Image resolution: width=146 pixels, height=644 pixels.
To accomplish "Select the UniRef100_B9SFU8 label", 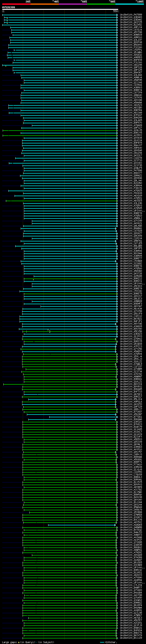I will click(131, 42).
